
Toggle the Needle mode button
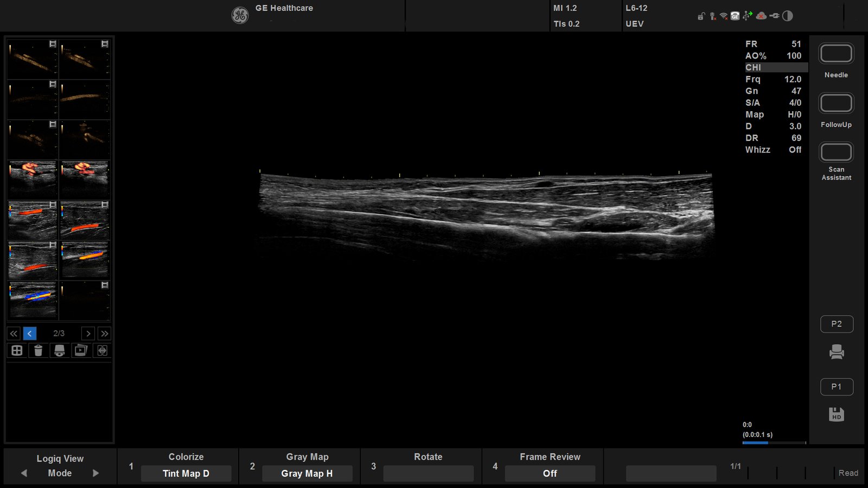836,54
